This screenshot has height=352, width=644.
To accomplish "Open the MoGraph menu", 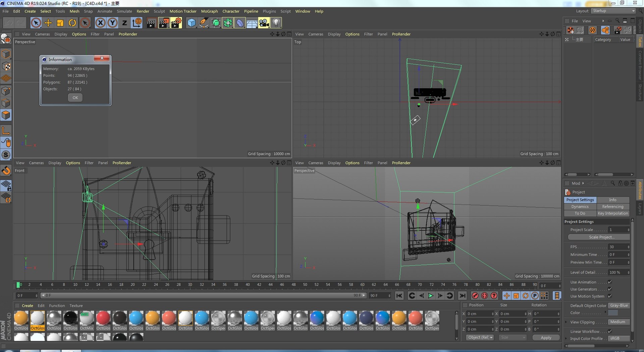I will [209, 11].
